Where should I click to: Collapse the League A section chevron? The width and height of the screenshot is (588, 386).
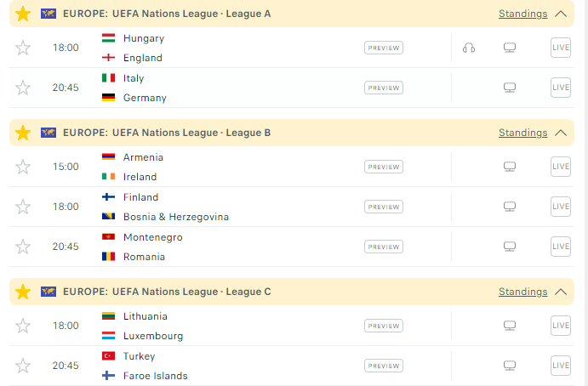pos(560,14)
